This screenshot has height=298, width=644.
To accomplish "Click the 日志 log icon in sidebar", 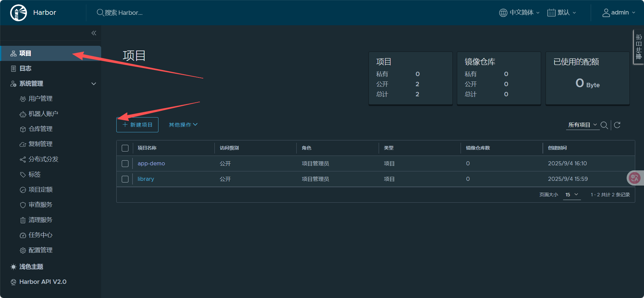I will (x=13, y=69).
